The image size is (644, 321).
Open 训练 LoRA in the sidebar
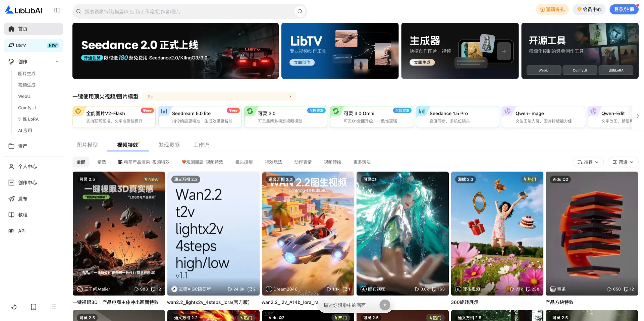tap(29, 119)
